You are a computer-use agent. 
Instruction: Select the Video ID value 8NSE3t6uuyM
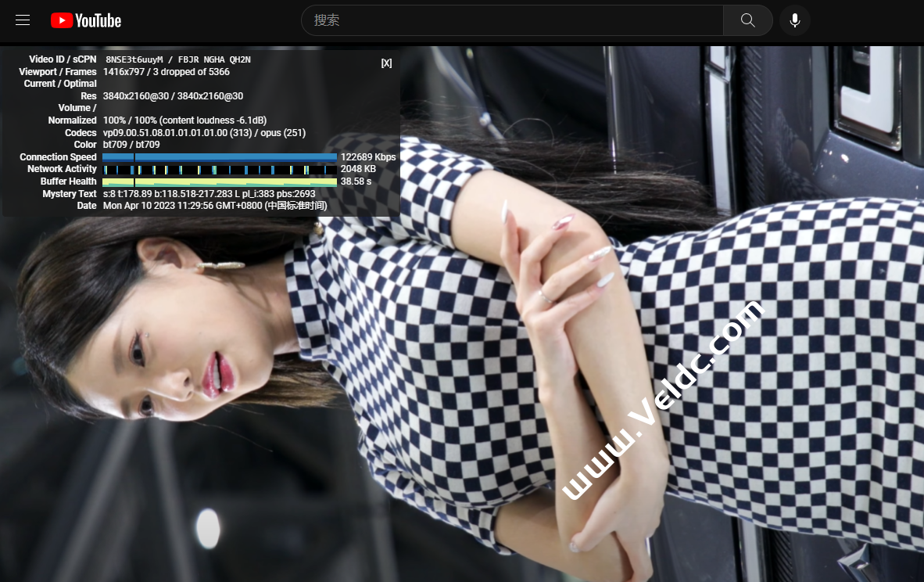(134, 59)
